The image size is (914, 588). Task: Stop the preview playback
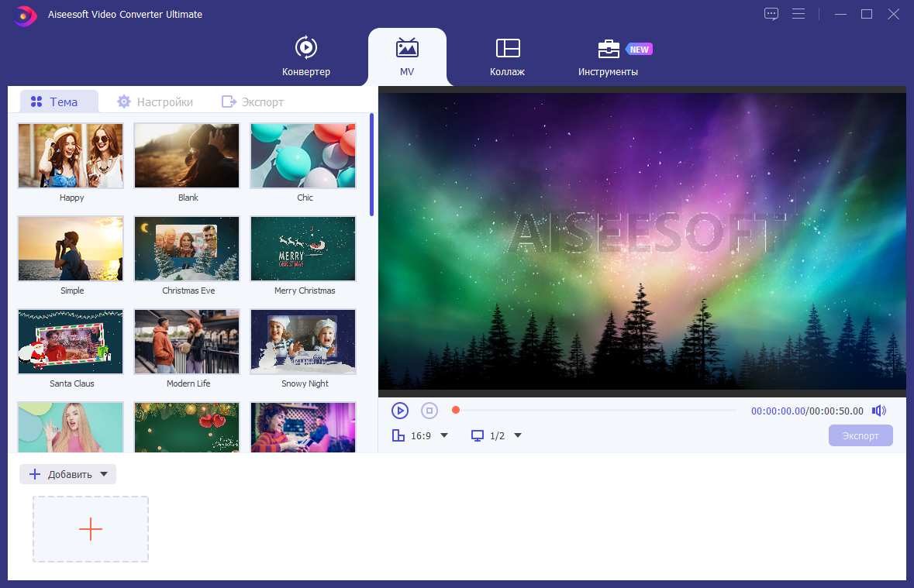click(x=429, y=411)
